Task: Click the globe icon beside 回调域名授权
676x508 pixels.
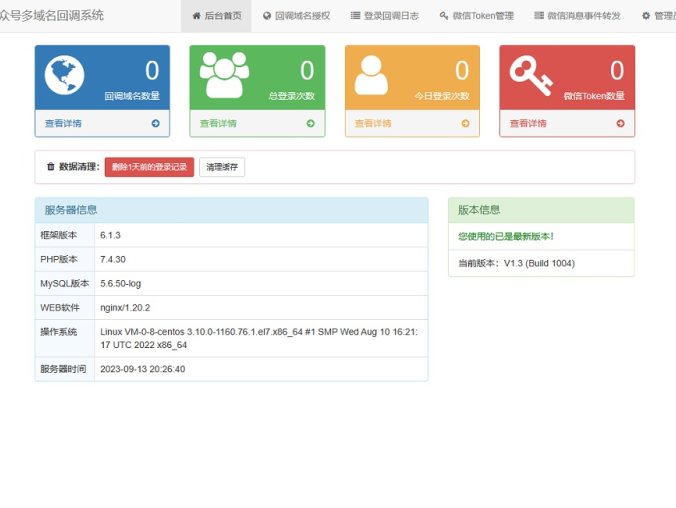Action: tap(267, 16)
